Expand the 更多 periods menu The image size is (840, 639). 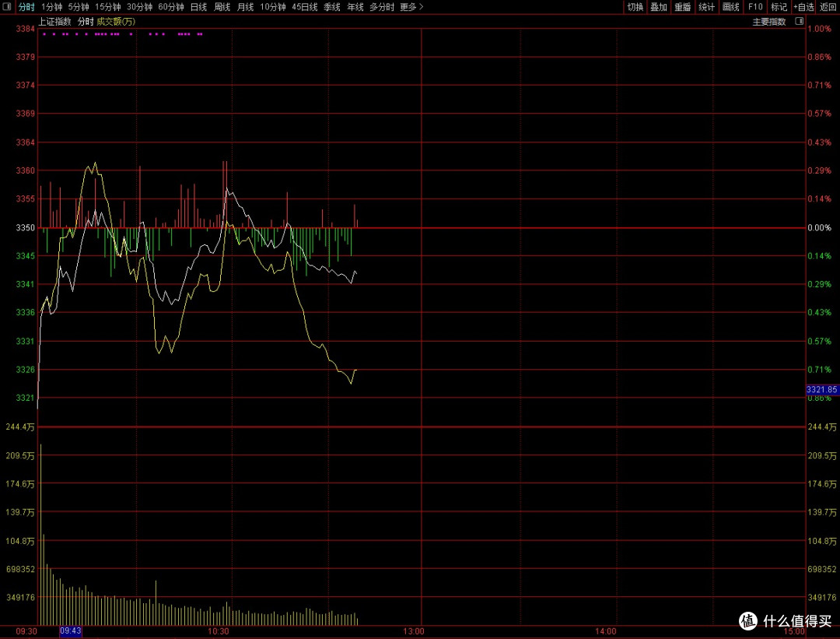click(x=411, y=7)
